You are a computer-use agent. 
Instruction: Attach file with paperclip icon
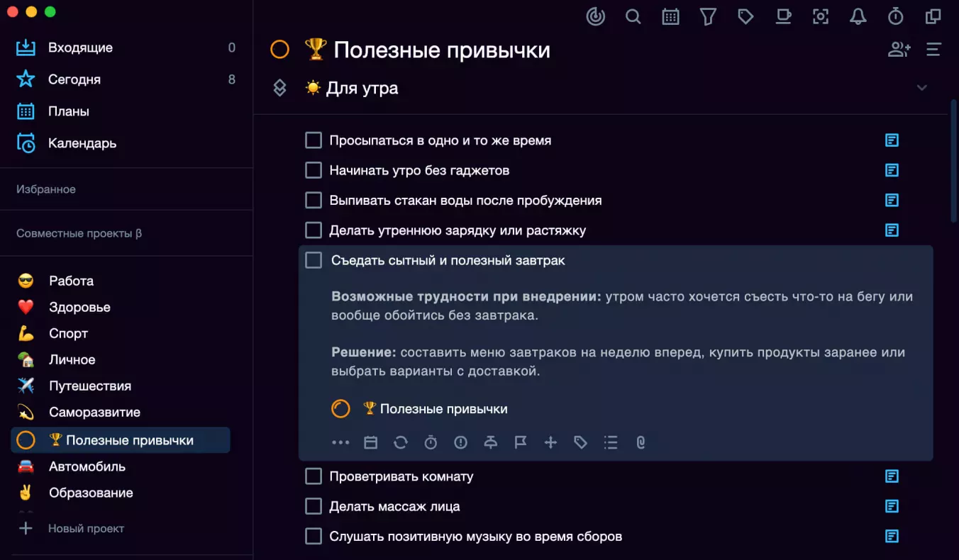641,442
